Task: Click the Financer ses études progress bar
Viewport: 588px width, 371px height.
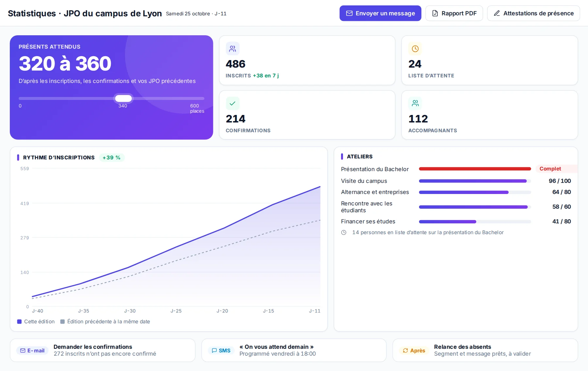Action: tap(475, 221)
